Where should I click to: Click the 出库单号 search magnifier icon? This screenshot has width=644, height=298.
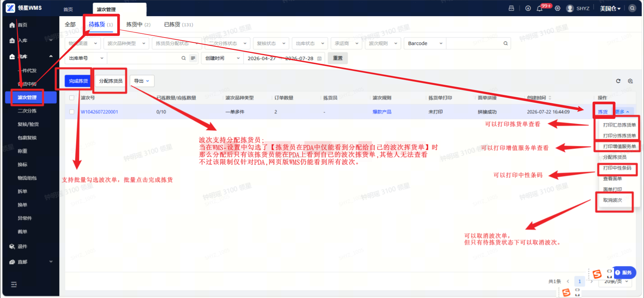click(183, 58)
